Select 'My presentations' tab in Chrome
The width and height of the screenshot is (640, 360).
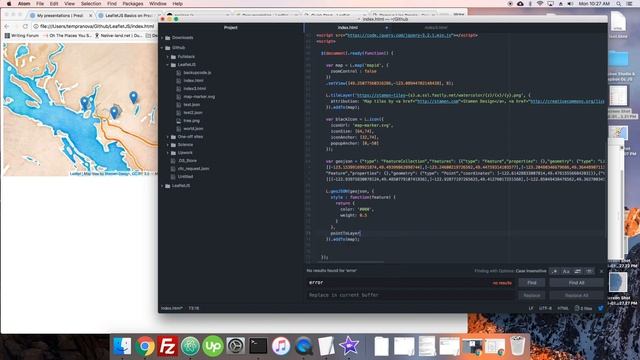[x=60, y=16]
